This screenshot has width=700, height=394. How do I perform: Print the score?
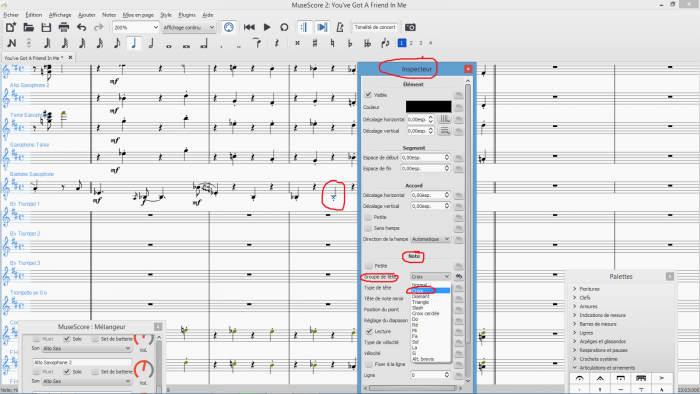64,27
